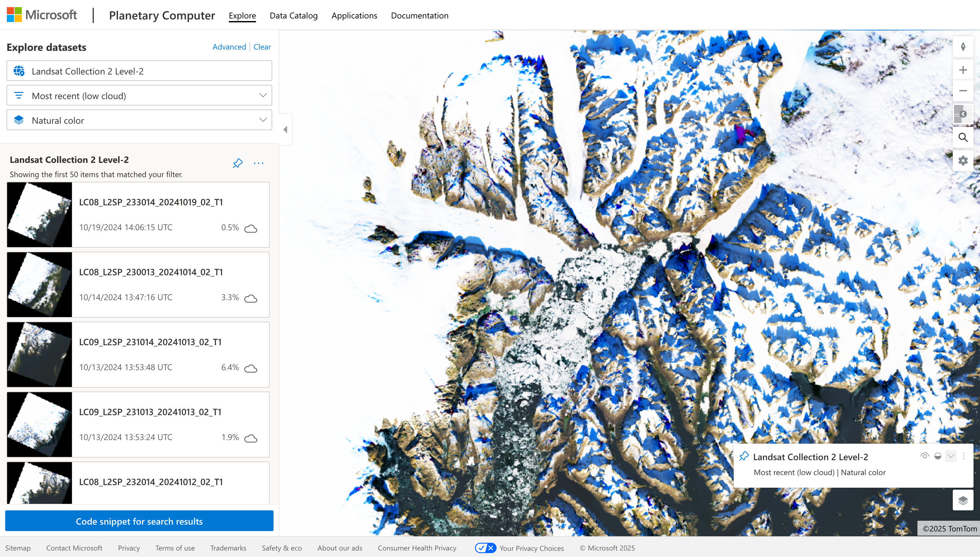980x557 pixels.
Task: Collapse the sidebar using the left arrow tab
Action: [x=286, y=130]
